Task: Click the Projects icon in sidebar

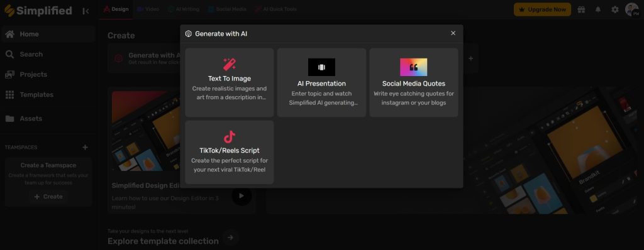Action: 9,74
